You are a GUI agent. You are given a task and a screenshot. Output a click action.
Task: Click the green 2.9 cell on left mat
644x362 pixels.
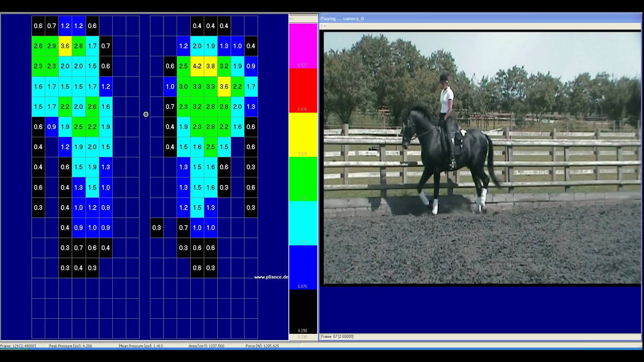pos(51,46)
